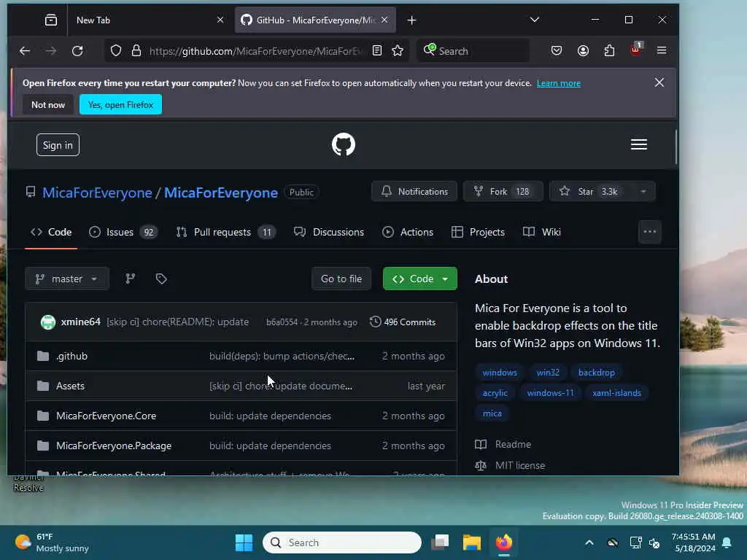Click the padlock site security icon
This screenshot has height=560, width=747.
pos(136,50)
